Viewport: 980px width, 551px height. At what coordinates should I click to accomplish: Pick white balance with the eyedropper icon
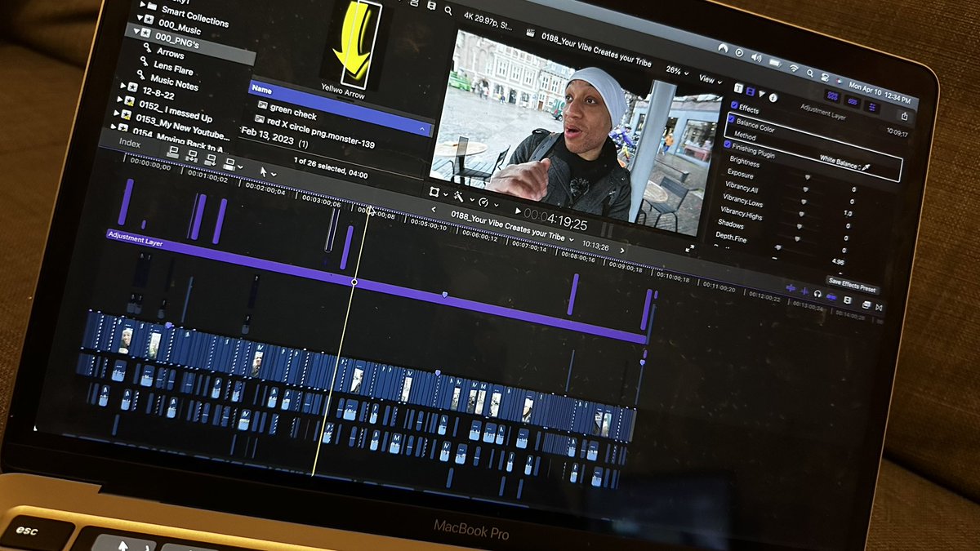click(x=866, y=167)
